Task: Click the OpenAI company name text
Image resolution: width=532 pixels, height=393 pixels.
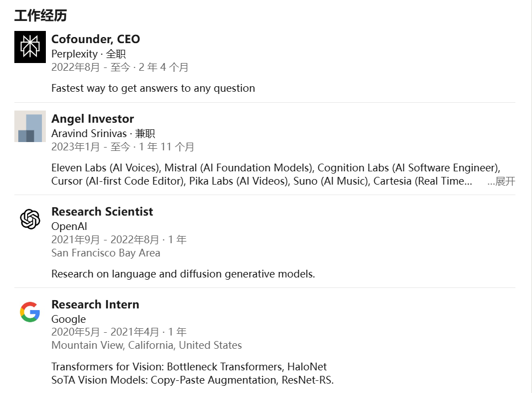Action: [69, 227]
